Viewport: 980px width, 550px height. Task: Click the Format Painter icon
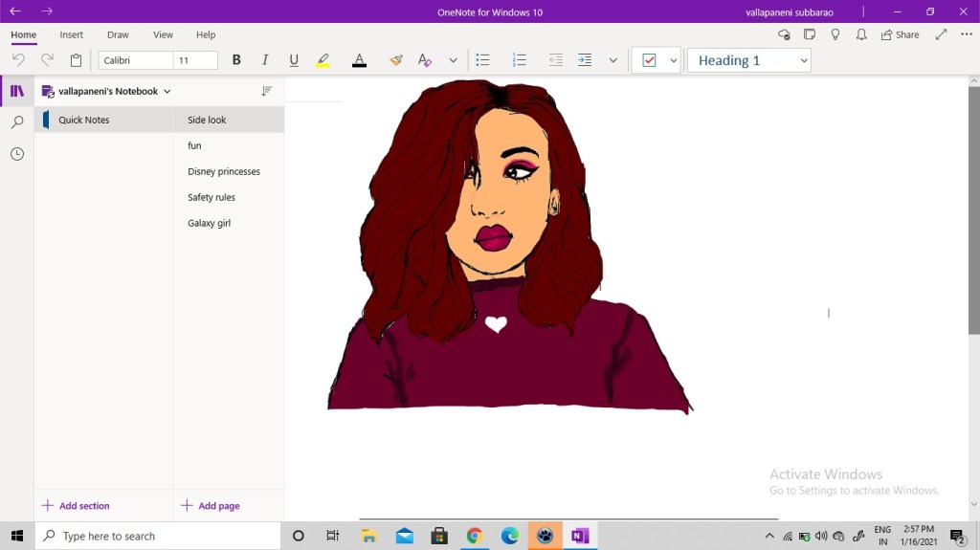coord(396,60)
